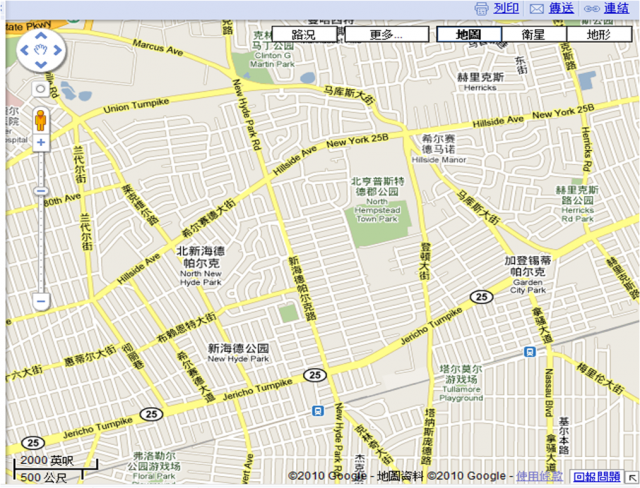This screenshot has width=640, height=488.
Task: Zoom out with the minus button
Action: point(41,302)
